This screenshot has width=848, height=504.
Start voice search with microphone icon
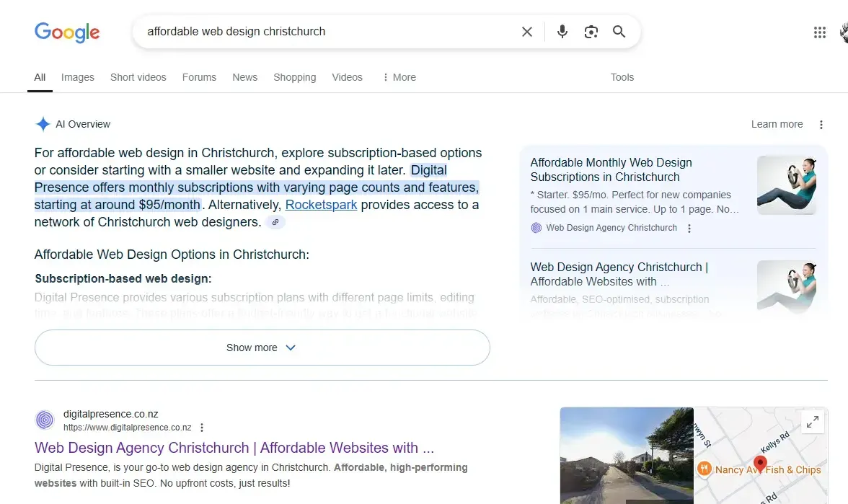[562, 32]
